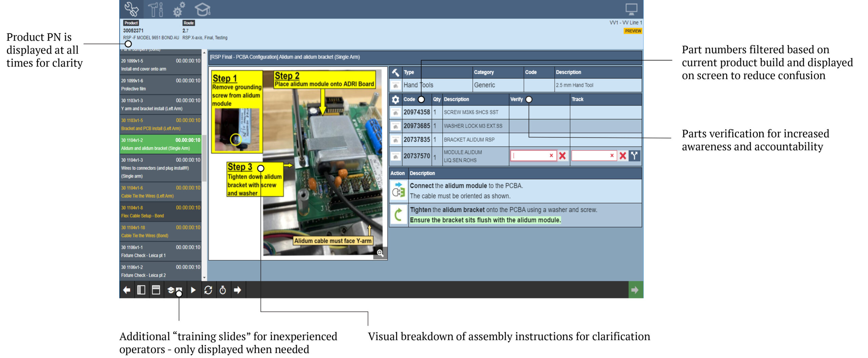Click thumbnail icon for part 20737835
Screen dimensions: 868x358
click(395, 140)
